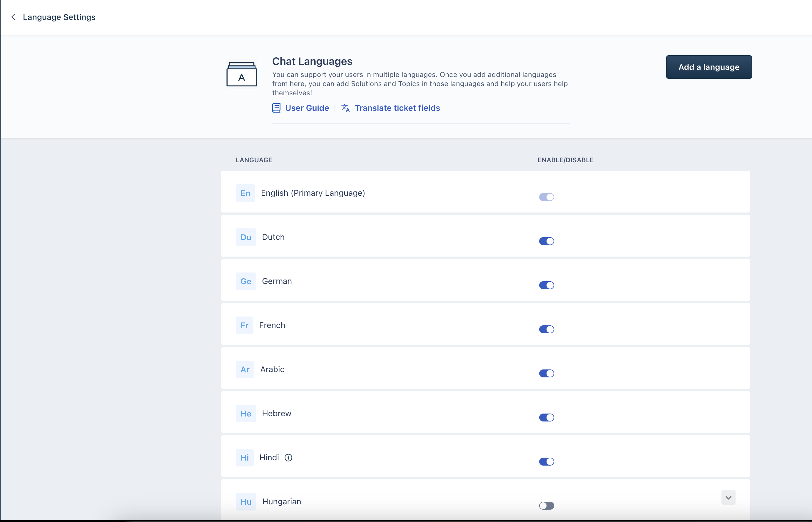
Task: Enable the Hungarian language toggle
Action: coord(546,505)
